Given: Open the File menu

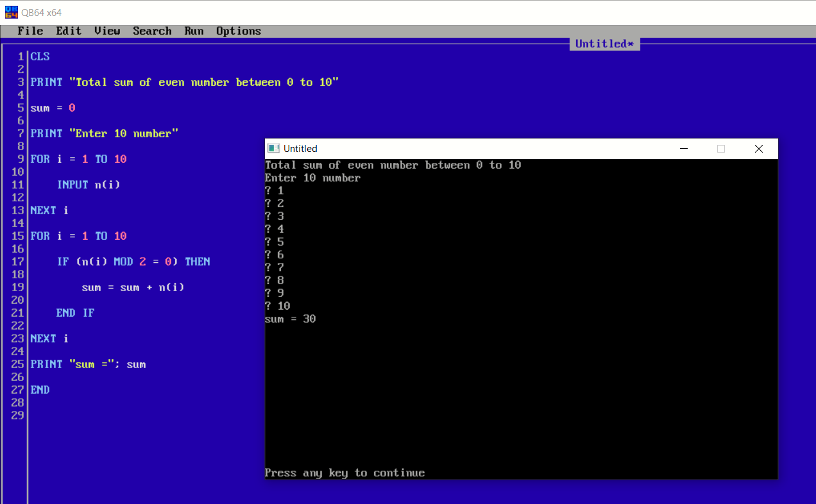Looking at the screenshot, I should coord(30,31).
